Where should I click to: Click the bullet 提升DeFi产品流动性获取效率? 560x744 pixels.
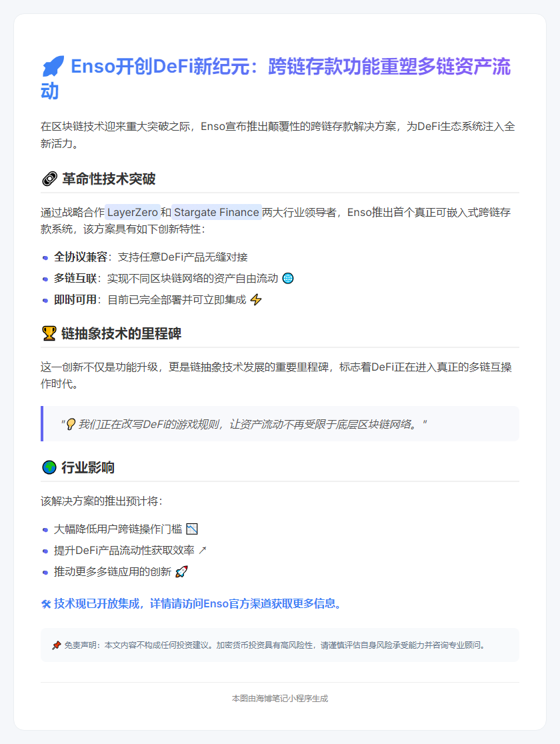(x=124, y=551)
